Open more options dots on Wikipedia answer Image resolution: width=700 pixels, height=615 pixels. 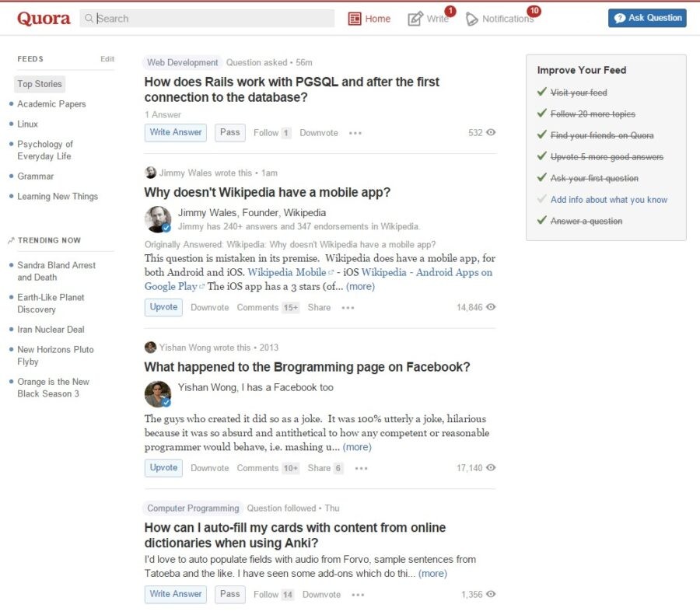coord(348,308)
